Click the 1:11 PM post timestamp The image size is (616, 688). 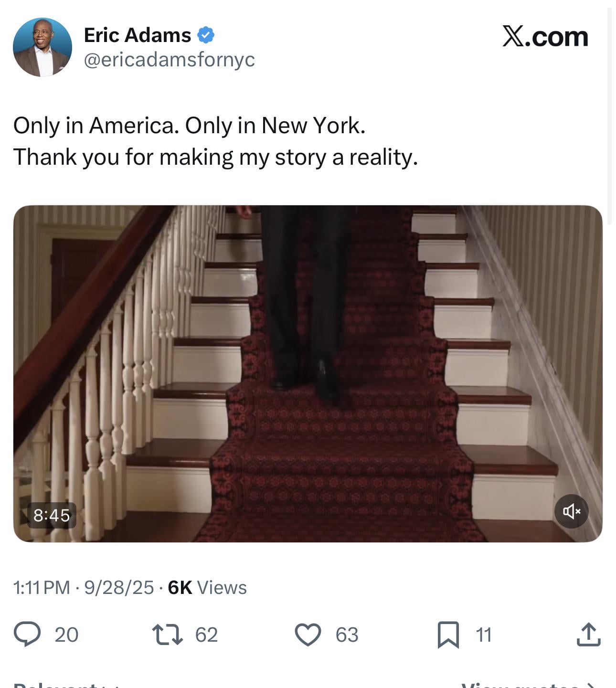[42, 588]
